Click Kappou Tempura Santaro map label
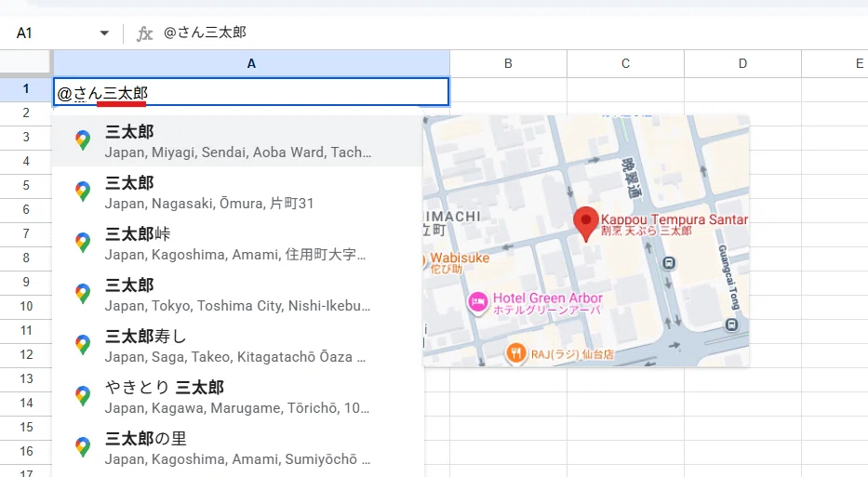Viewport: 868px width, 477px height. click(674, 224)
